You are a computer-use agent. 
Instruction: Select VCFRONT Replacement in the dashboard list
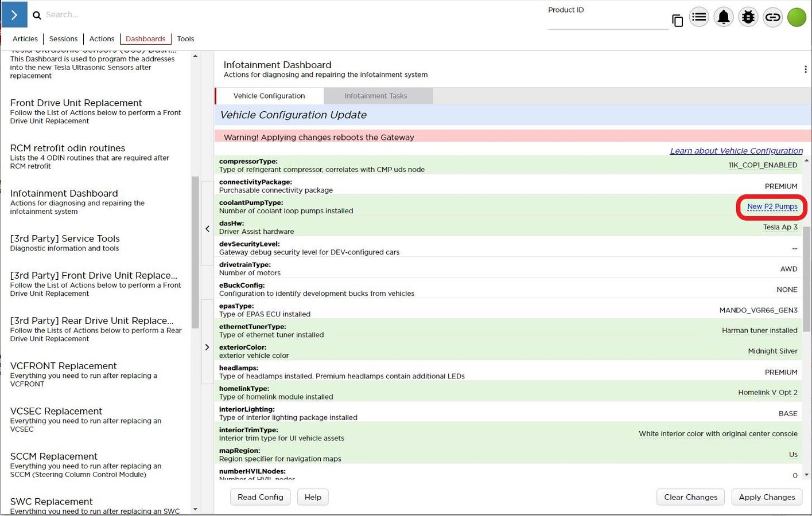(63, 366)
